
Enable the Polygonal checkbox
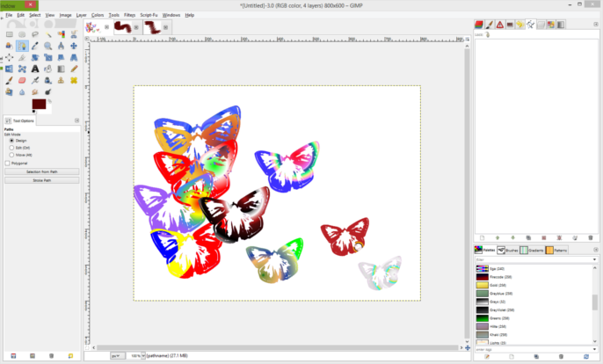[x=7, y=164]
